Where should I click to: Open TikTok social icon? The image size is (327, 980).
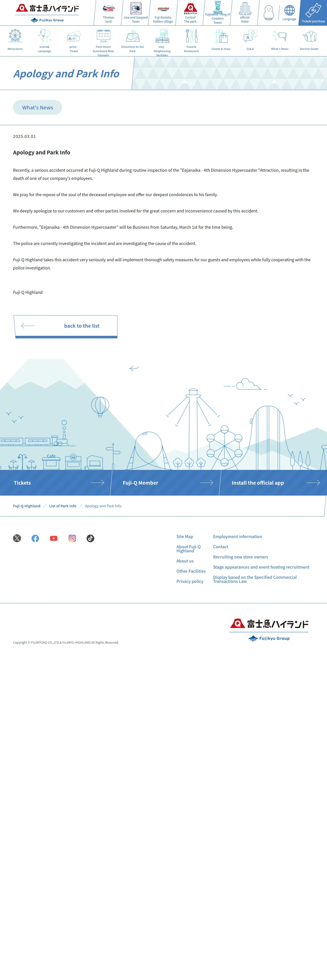coord(90,538)
